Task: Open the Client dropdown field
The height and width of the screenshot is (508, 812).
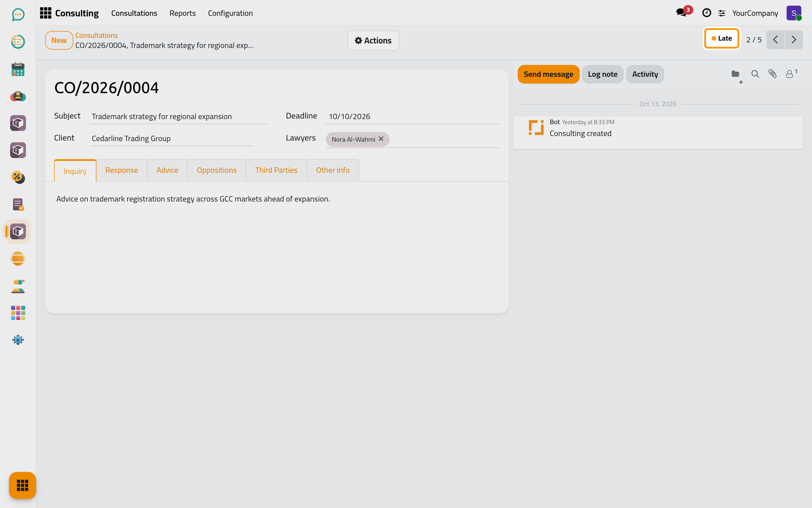Action: coord(172,138)
